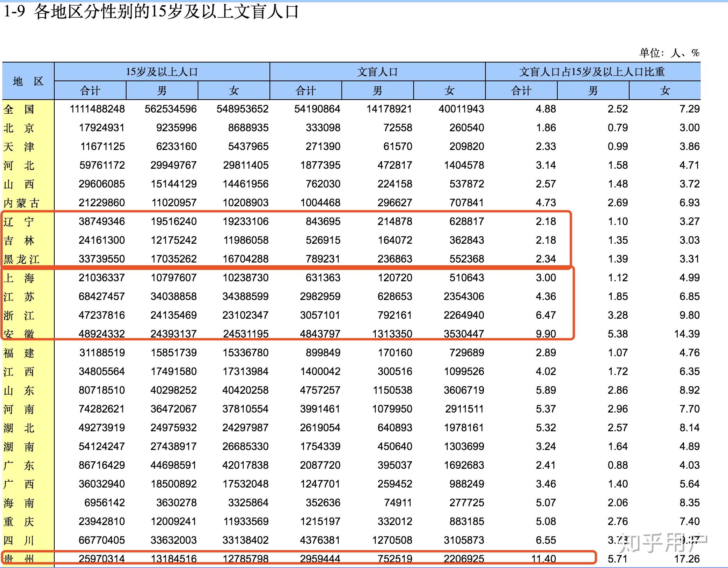Select the '湖 南' row label
This screenshot has height=568, width=728.
click(19, 447)
